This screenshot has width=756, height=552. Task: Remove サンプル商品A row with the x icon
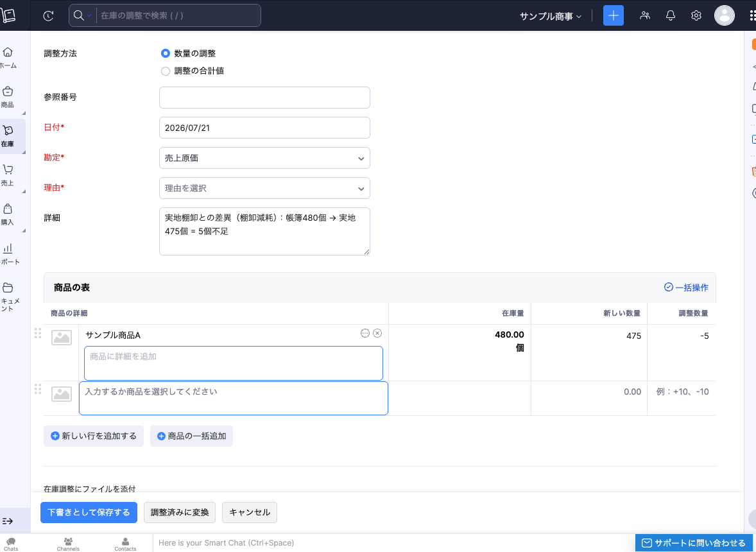pos(377,333)
